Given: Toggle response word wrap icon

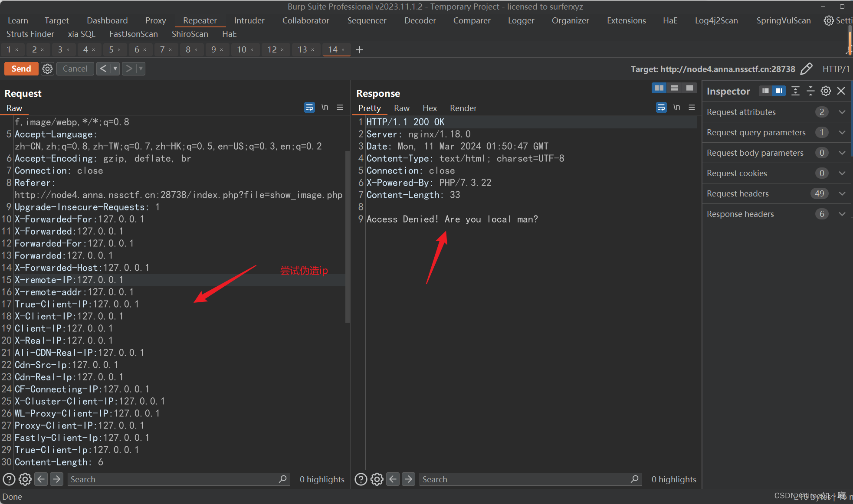Looking at the screenshot, I should 661,107.
